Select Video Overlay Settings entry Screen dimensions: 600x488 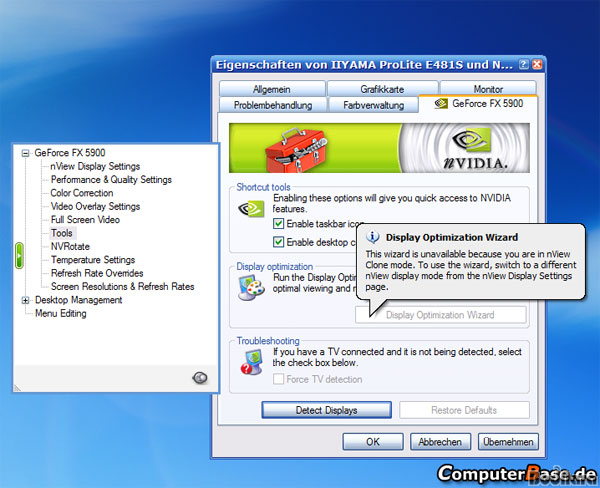pyautogui.click(x=95, y=206)
